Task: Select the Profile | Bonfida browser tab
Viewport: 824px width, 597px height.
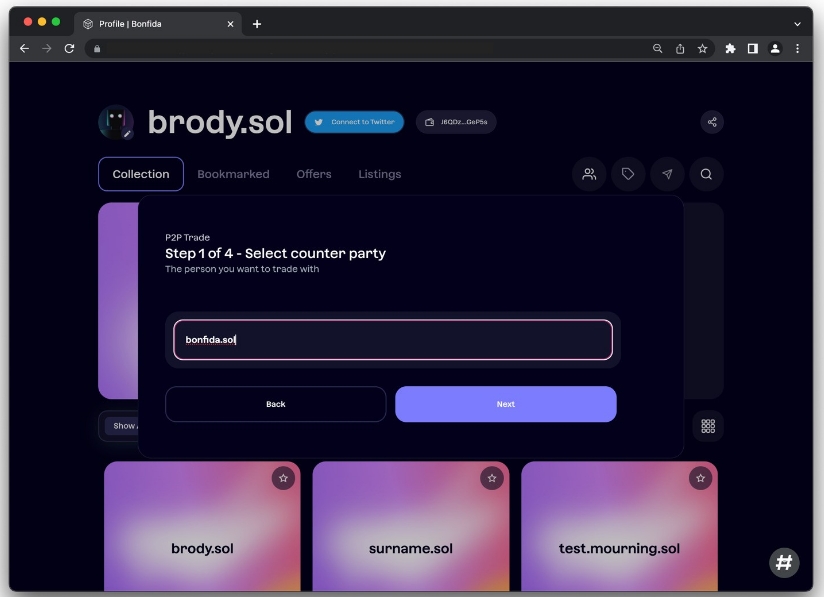Action: click(158, 24)
